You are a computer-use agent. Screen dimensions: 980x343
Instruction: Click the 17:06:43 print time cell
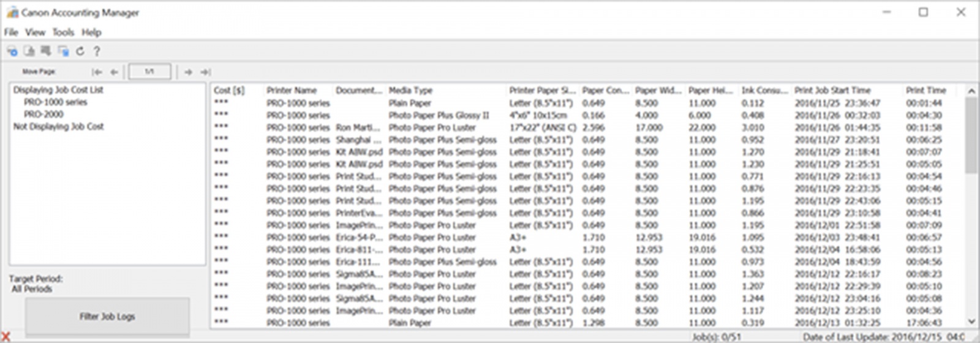[x=924, y=323]
